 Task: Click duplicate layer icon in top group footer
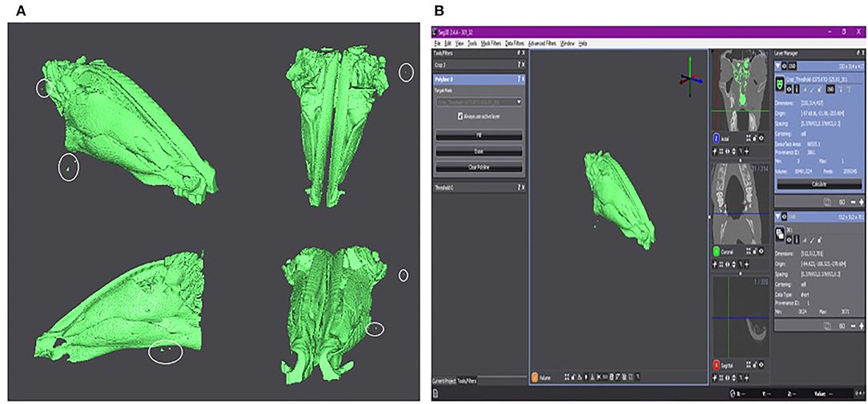pyautogui.click(x=826, y=202)
